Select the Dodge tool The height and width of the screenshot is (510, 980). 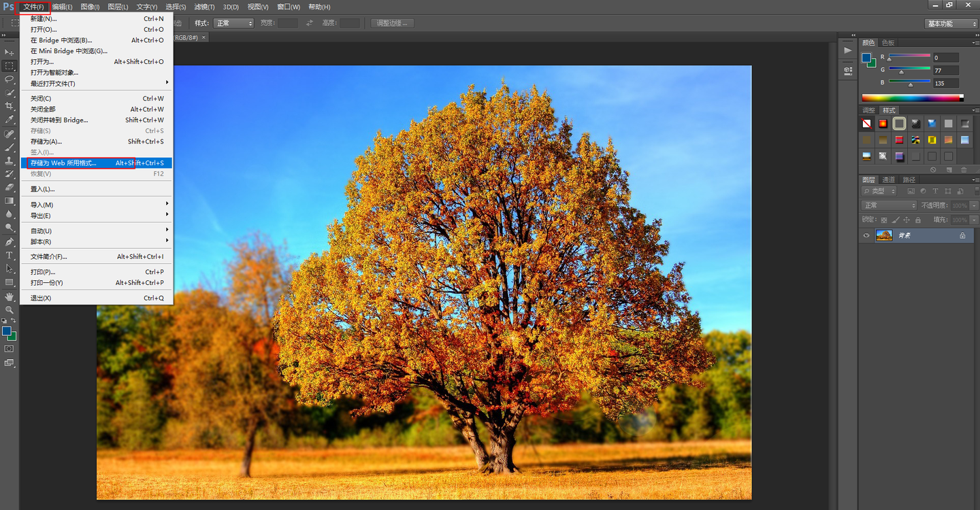[x=10, y=228]
